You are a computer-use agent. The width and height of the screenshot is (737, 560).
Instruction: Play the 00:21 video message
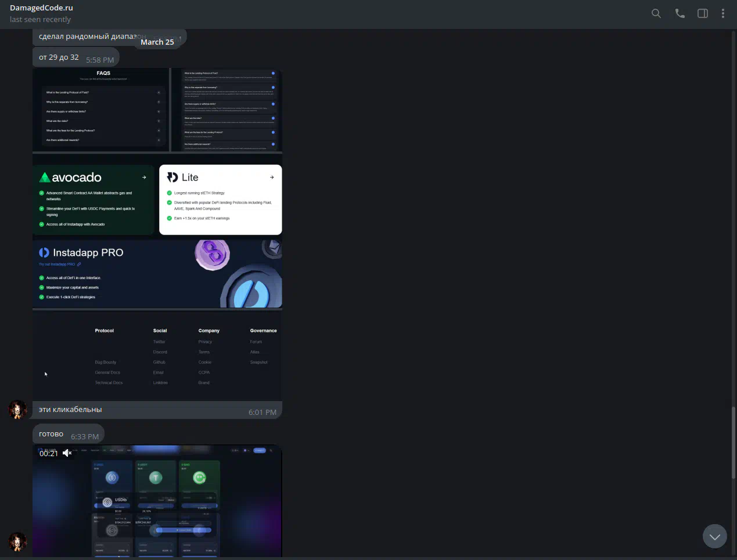(x=157, y=501)
